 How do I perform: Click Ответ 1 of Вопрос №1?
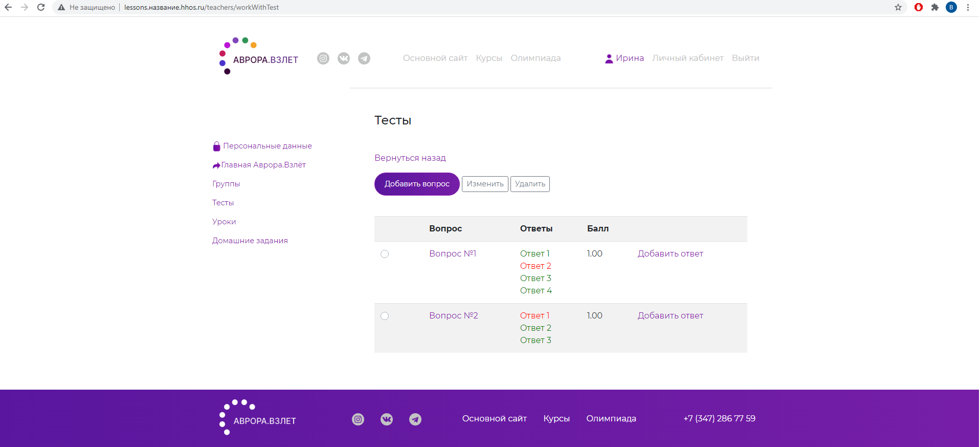(535, 253)
